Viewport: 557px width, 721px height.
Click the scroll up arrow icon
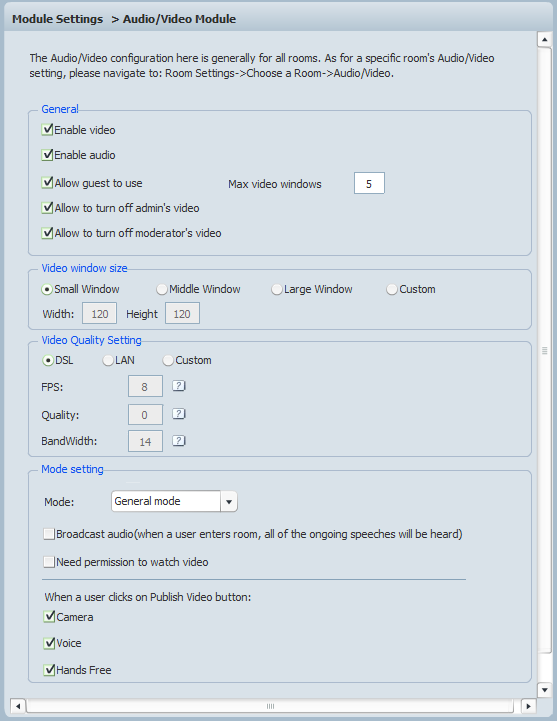click(x=545, y=40)
